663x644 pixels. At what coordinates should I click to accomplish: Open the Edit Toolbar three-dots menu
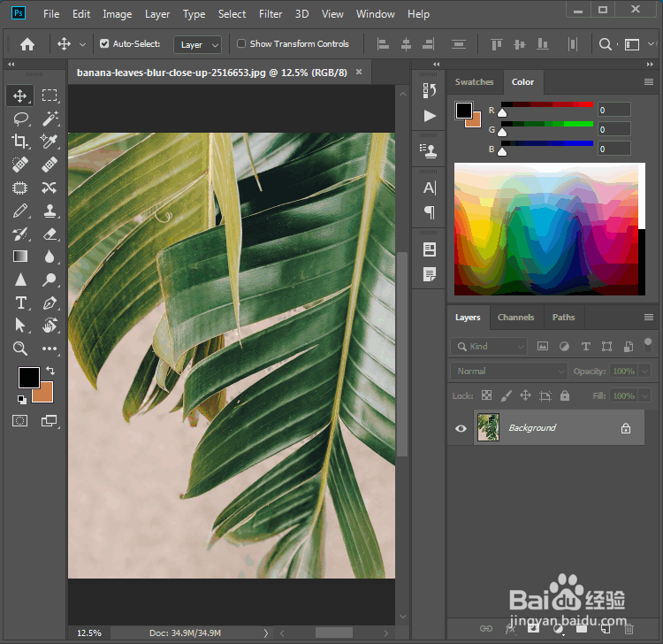pyautogui.click(x=50, y=349)
